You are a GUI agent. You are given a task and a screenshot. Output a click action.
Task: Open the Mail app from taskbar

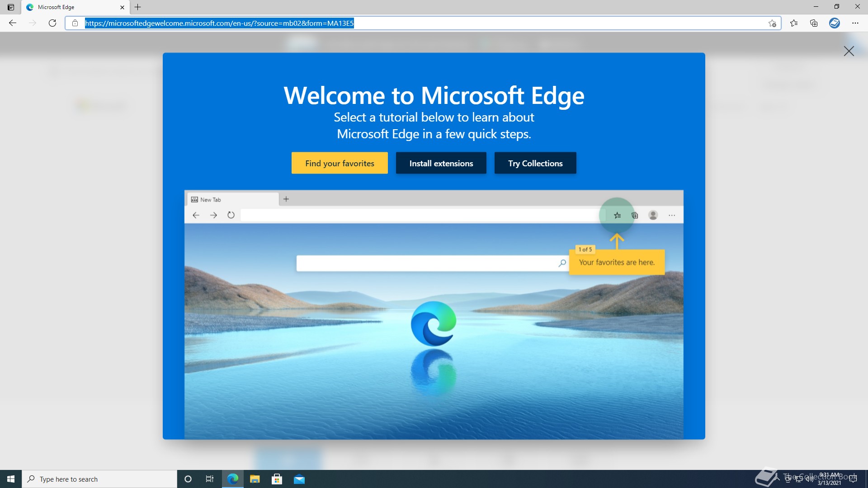coord(299,479)
